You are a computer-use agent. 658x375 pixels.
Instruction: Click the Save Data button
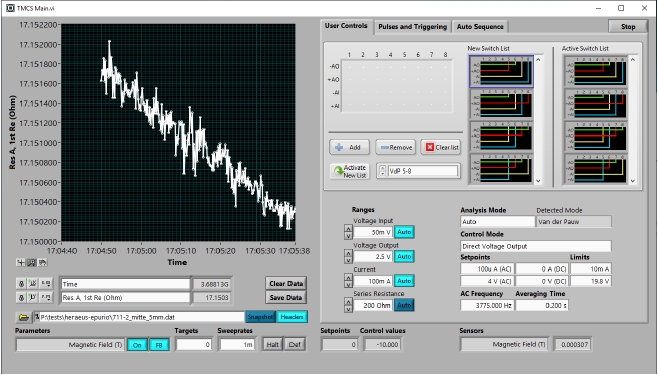[x=286, y=297]
